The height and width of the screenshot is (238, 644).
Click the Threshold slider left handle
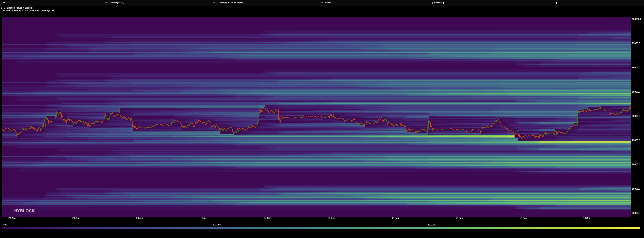(444, 3)
